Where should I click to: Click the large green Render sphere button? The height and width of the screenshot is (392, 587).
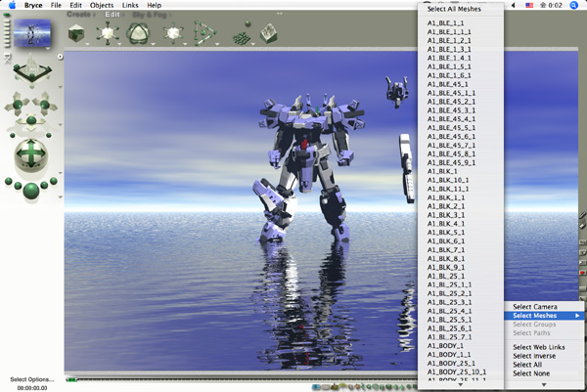tap(31, 191)
